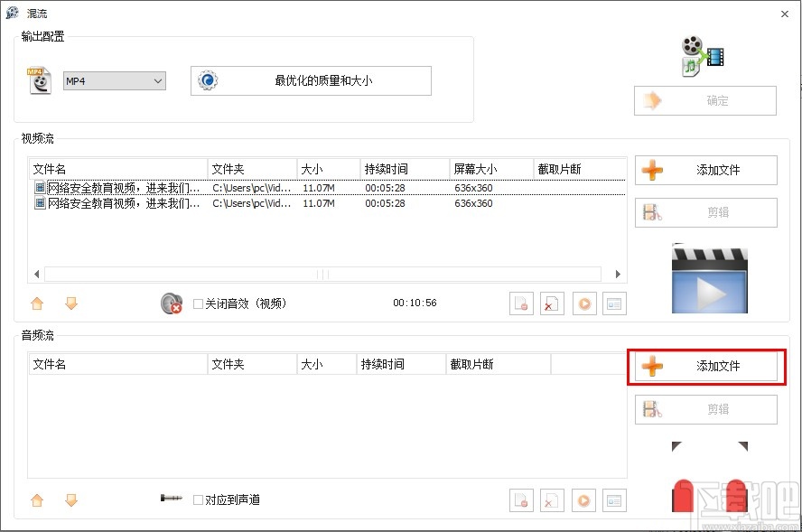Sort video list by 文件名 column
Screen dimensions: 802x532
[x=118, y=169]
